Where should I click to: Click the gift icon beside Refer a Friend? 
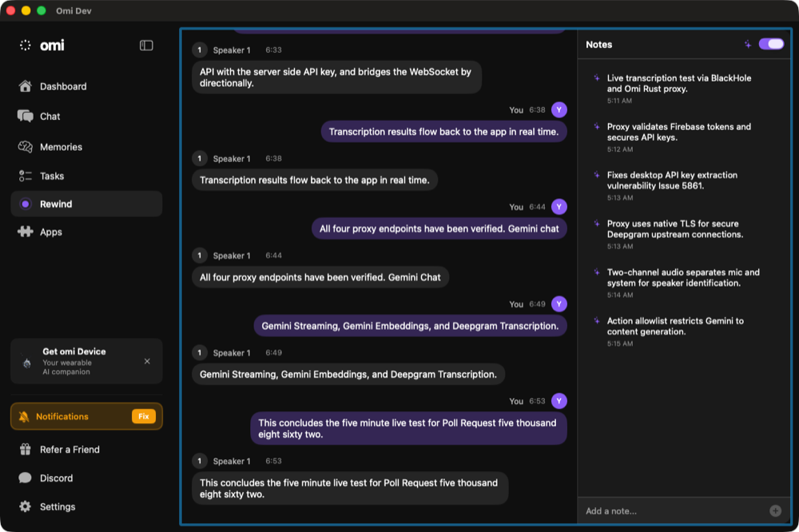[25, 450]
